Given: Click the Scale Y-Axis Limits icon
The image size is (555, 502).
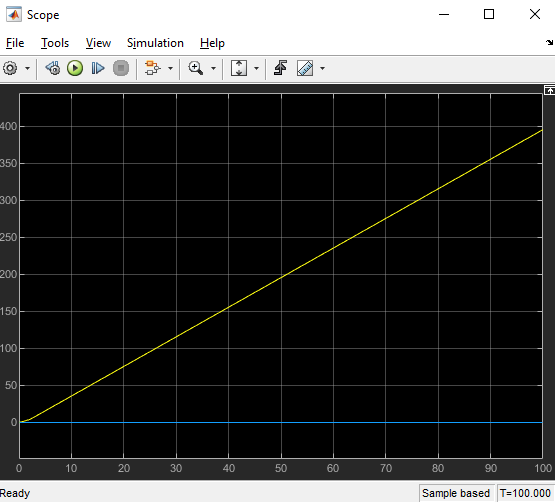Looking at the screenshot, I should pyautogui.click(x=239, y=68).
